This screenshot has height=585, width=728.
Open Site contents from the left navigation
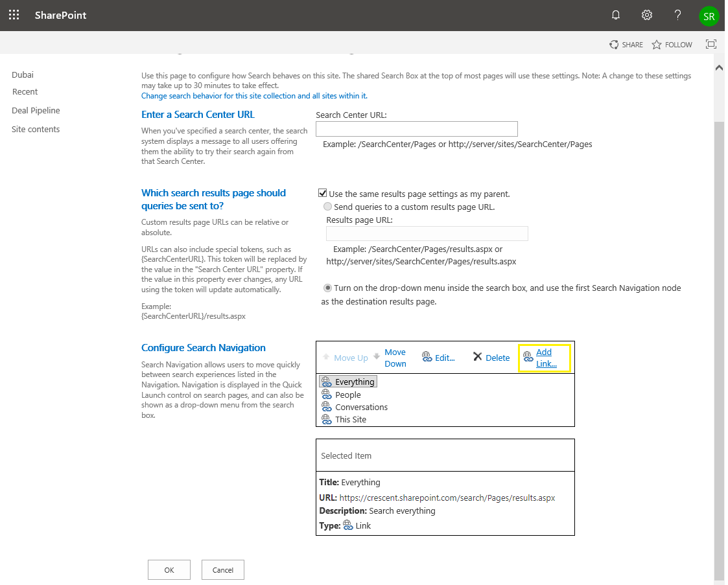click(36, 129)
